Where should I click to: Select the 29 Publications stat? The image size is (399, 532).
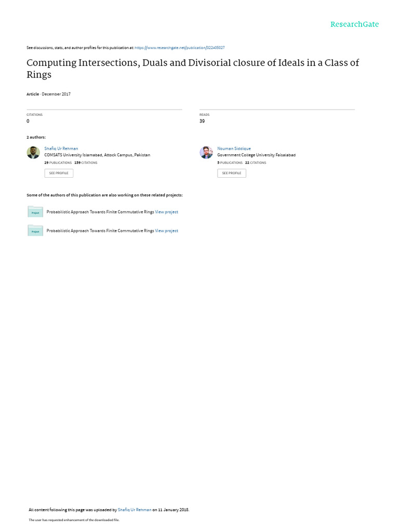(x=58, y=163)
